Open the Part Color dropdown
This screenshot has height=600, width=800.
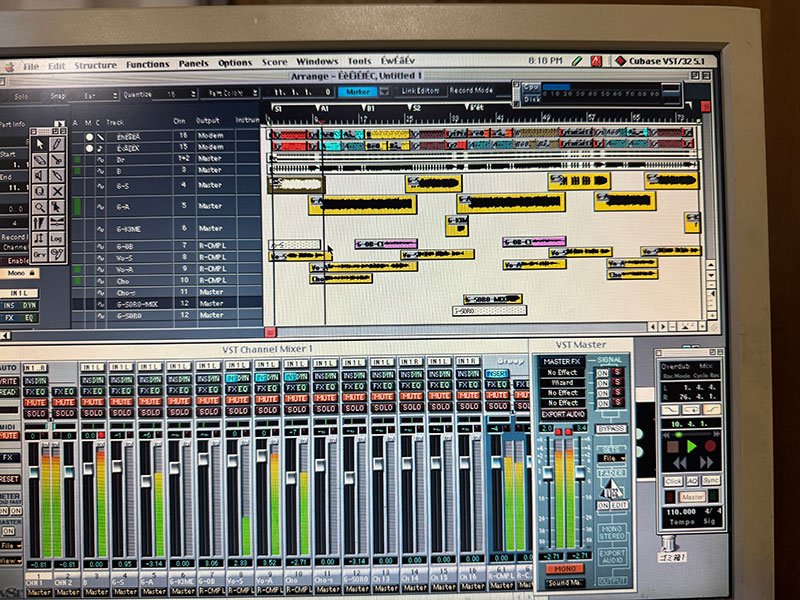tap(230, 93)
